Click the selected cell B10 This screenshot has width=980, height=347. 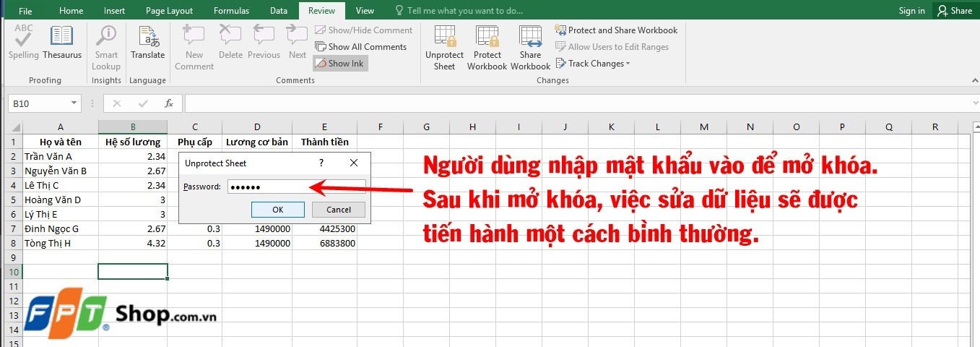[133, 272]
